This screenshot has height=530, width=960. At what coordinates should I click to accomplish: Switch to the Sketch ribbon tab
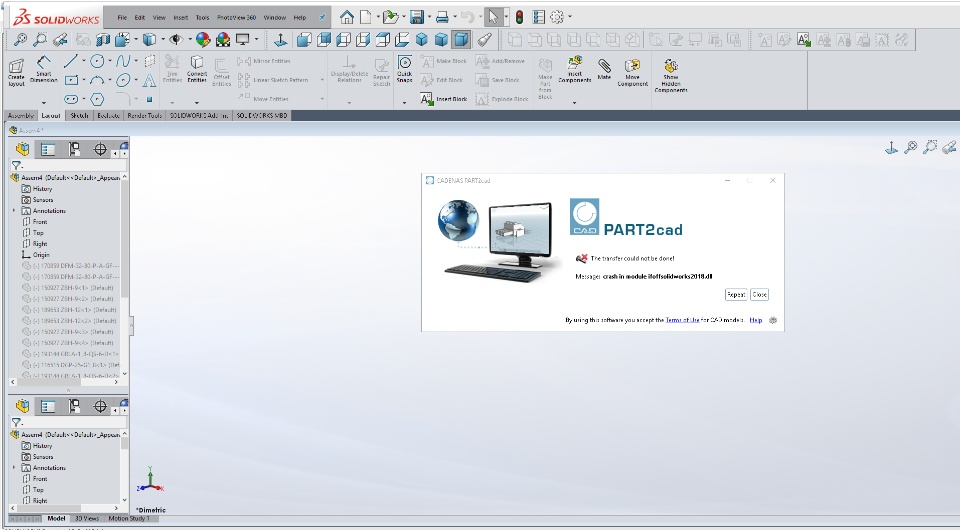point(79,115)
